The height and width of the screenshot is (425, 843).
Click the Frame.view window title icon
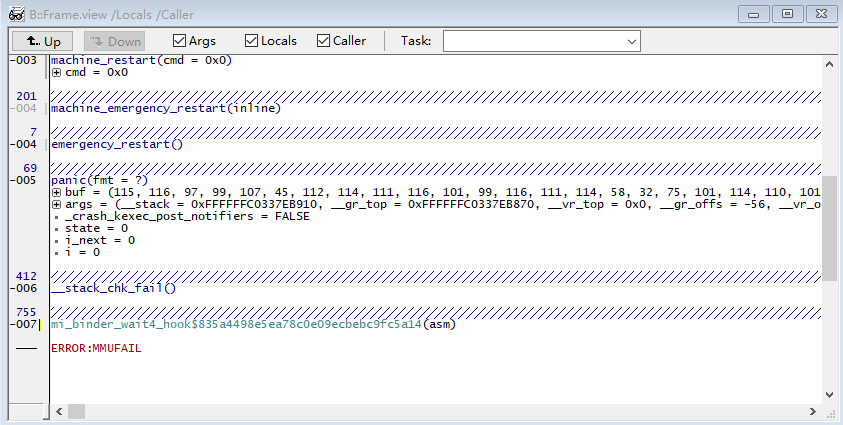pos(17,14)
